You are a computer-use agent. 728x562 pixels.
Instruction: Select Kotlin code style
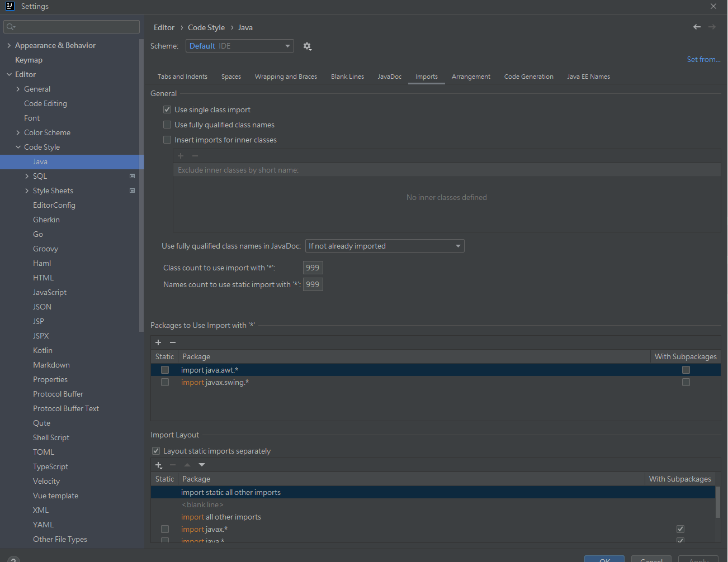pos(42,350)
